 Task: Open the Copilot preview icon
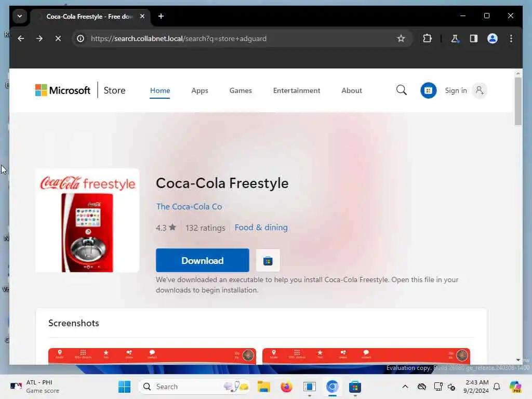(515, 387)
